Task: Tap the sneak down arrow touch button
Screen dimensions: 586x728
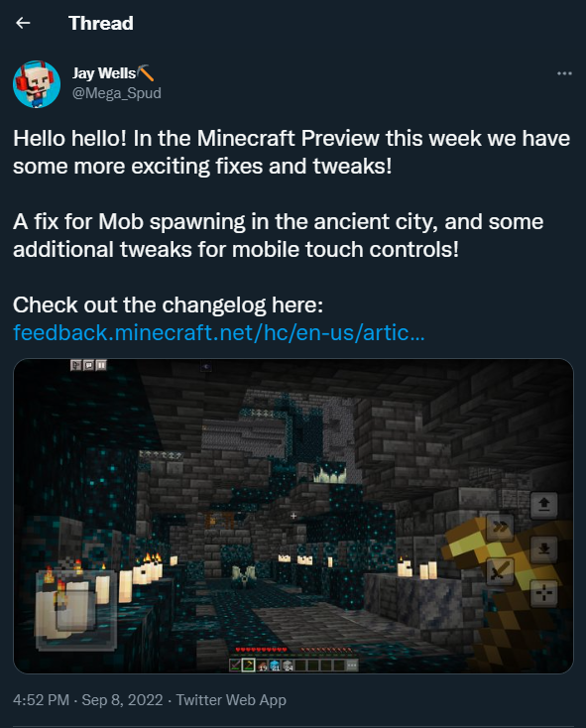Action: point(543,549)
